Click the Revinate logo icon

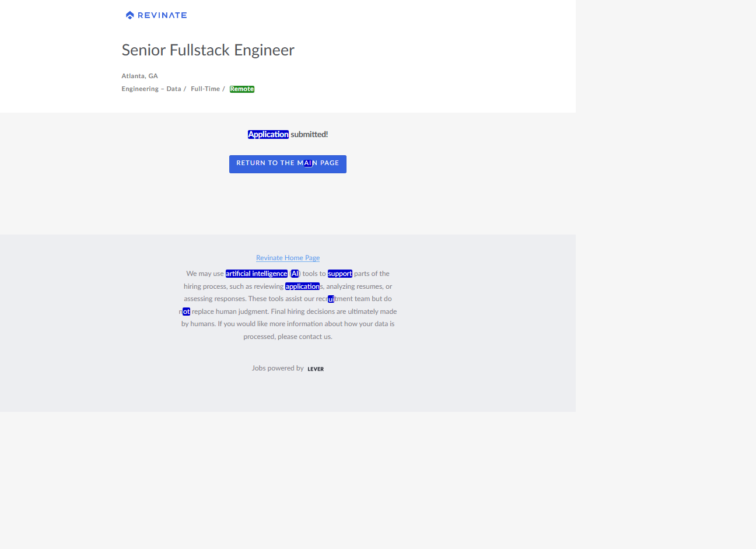pyautogui.click(x=129, y=15)
